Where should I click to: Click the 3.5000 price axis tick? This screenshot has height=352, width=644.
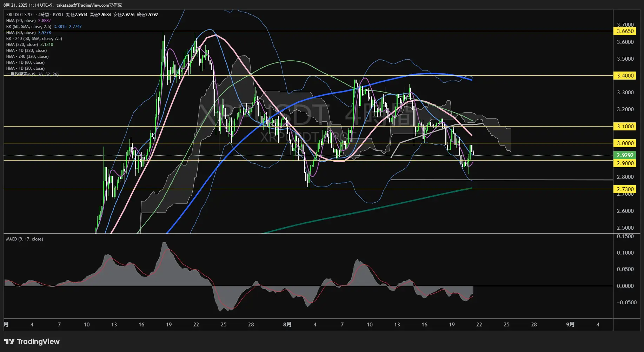625,59
